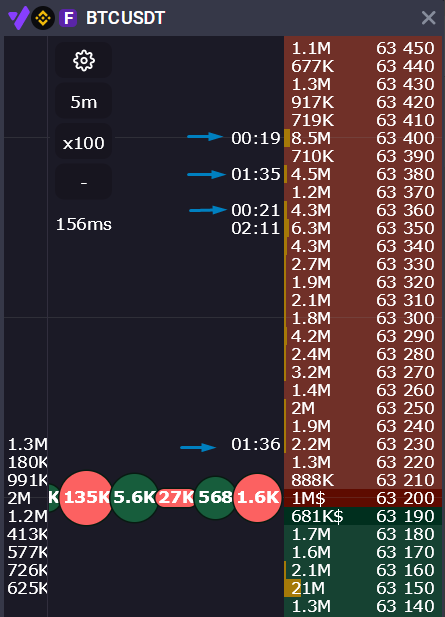Click the 01:36 timer label

256,444
